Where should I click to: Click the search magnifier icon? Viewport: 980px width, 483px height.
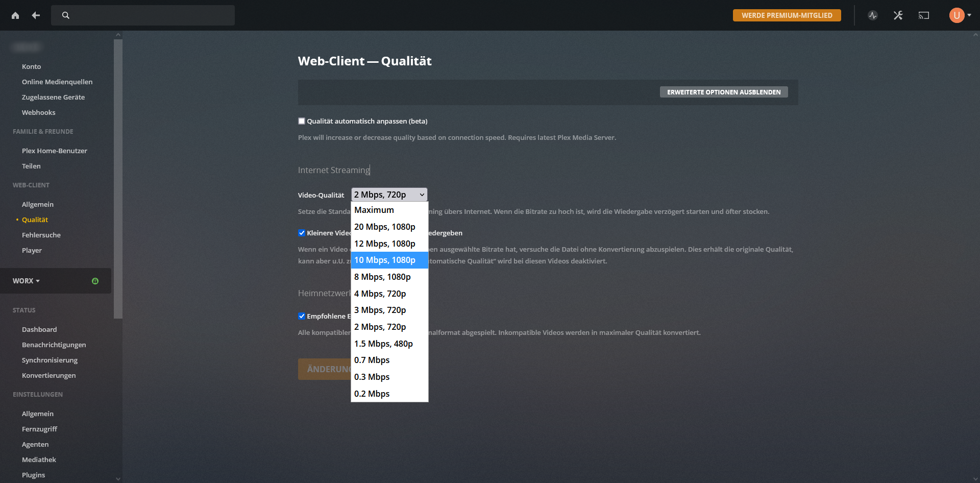tap(66, 15)
